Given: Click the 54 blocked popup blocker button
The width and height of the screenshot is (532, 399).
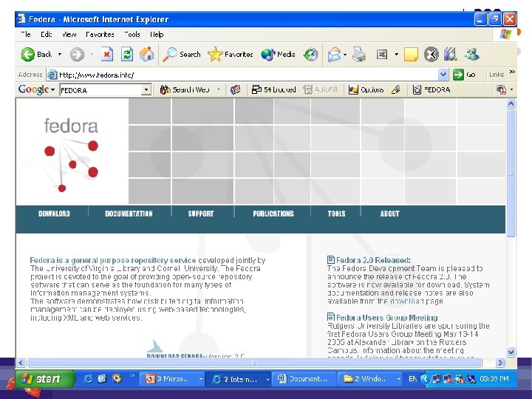Looking at the screenshot, I should pyautogui.click(x=274, y=89).
